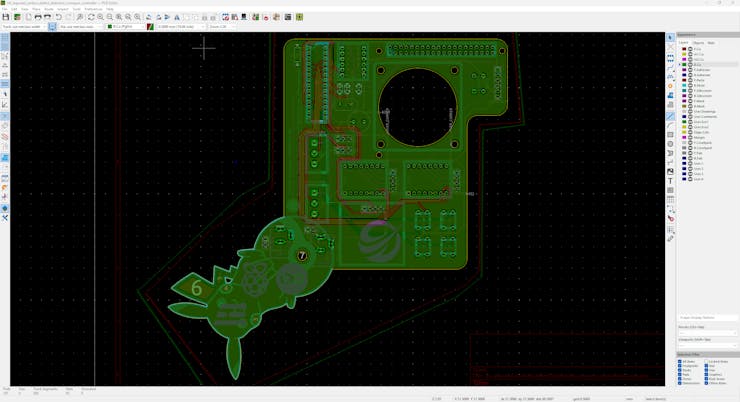Open the Route menu
The width and height of the screenshot is (740, 402).
coord(49,9)
